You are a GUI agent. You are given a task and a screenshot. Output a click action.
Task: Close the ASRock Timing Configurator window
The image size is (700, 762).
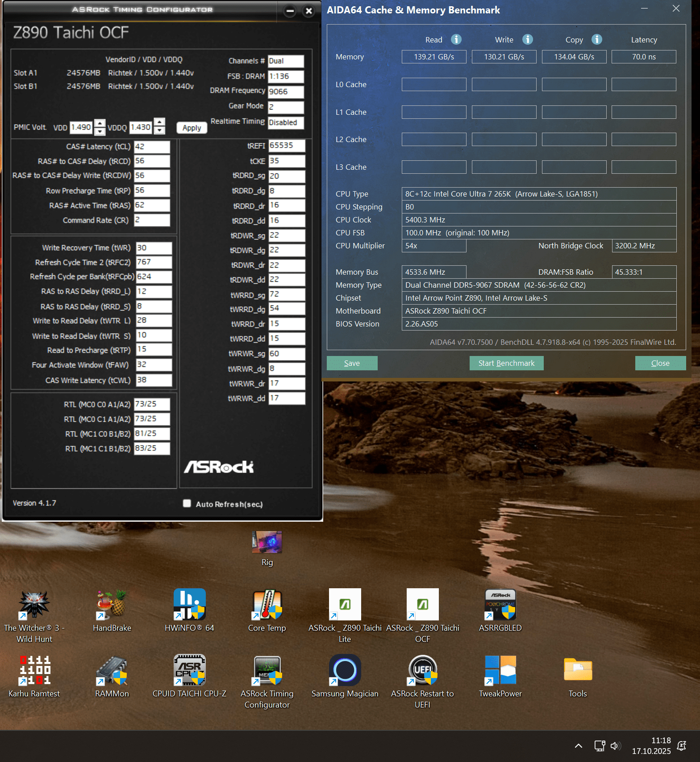pyautogui.click(x=308, y=11)
